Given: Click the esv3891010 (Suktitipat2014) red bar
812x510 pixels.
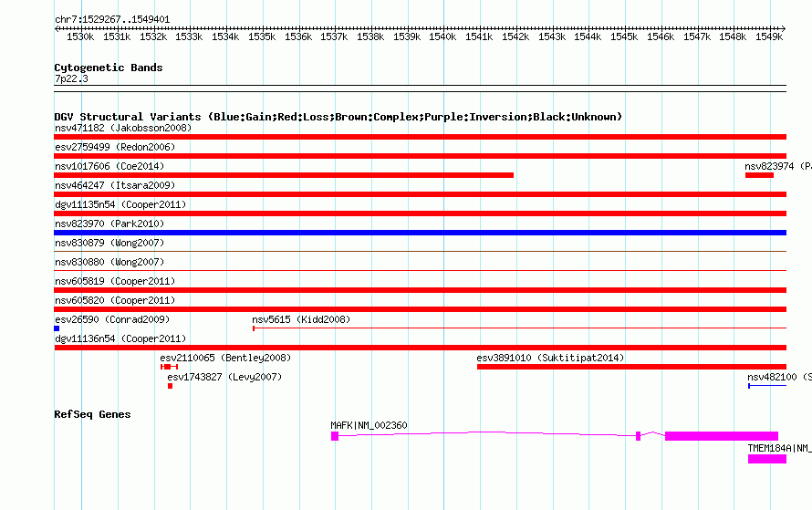Looking at the screenshot, I should click(631, 367).
